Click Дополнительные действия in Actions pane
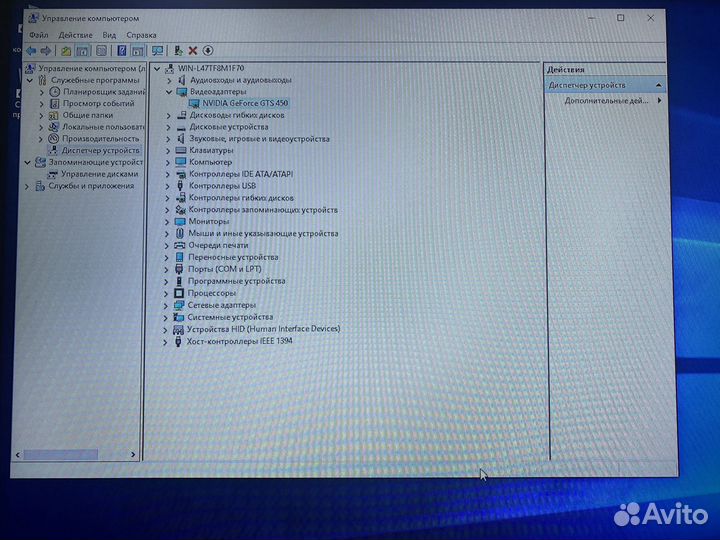 pyautogui.click(x=607, y=101)
